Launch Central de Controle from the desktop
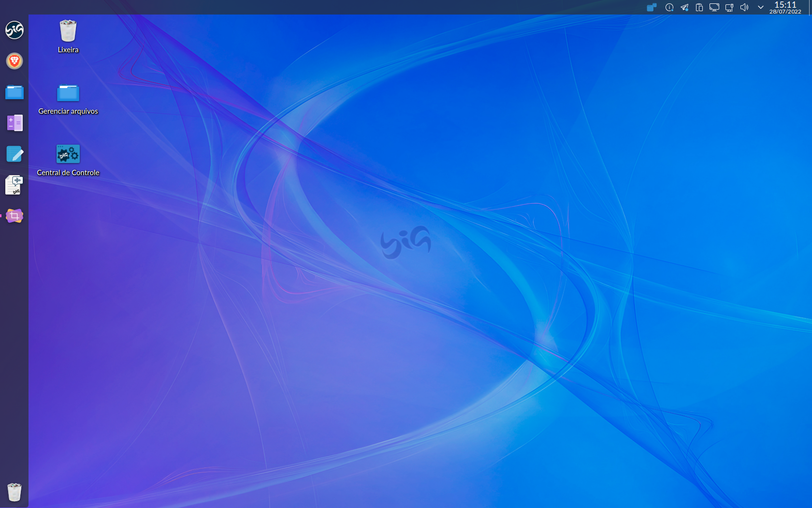This screenshot has width=812, height=508. pos(68,154)
